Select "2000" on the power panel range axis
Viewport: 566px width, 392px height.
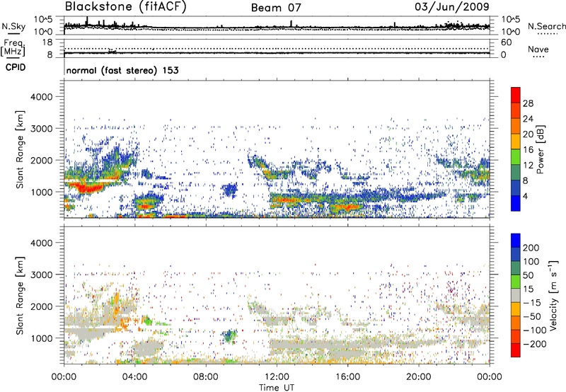[x=42, y=160]
